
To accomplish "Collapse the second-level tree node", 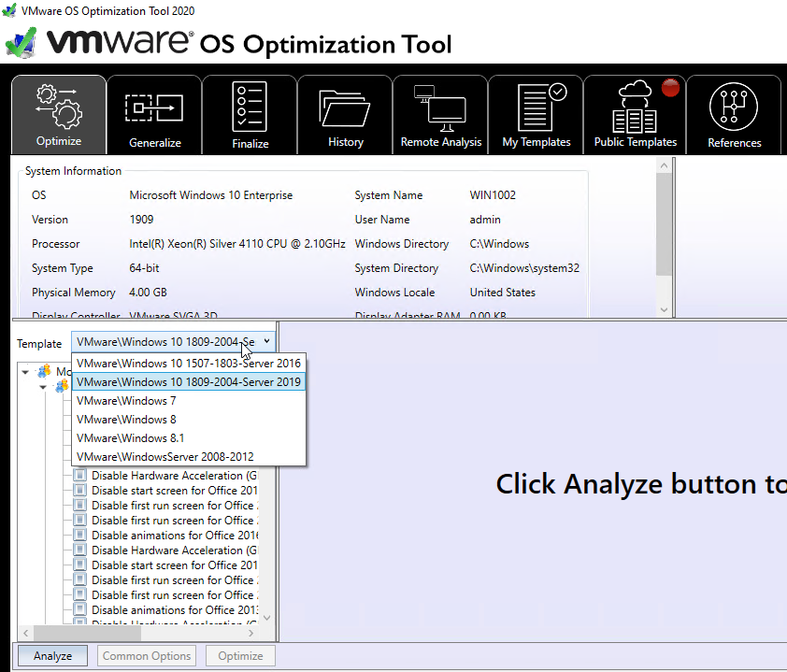I will (x=43, y=387).
